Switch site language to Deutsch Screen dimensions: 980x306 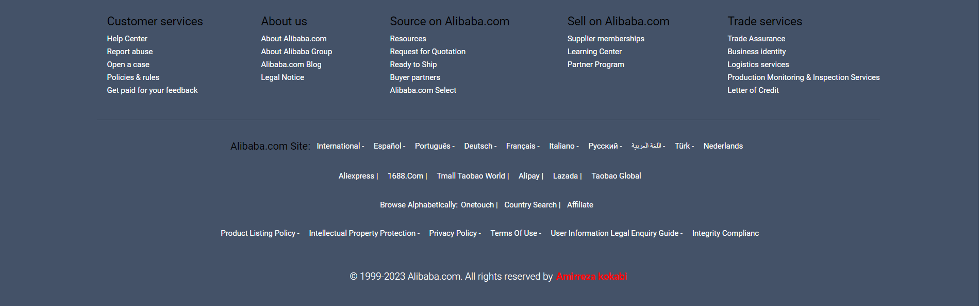(477, 146)
